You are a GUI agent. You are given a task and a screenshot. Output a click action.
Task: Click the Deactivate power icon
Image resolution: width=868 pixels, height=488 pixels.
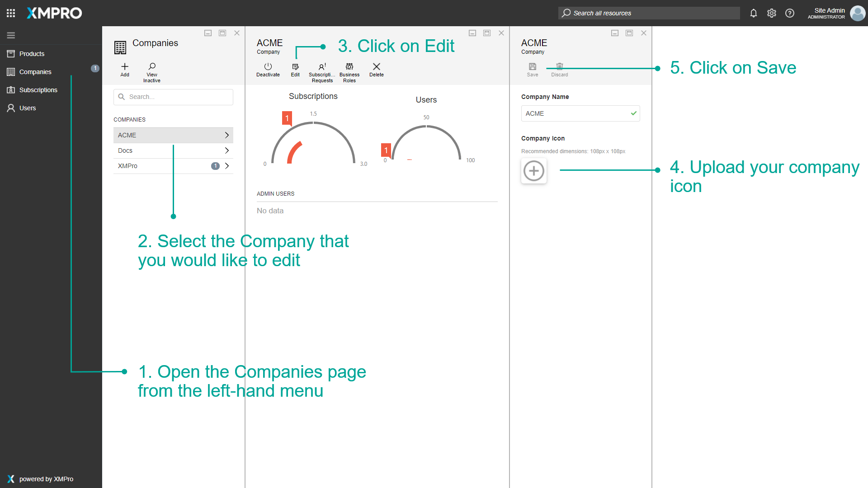(x=268, y=67)
